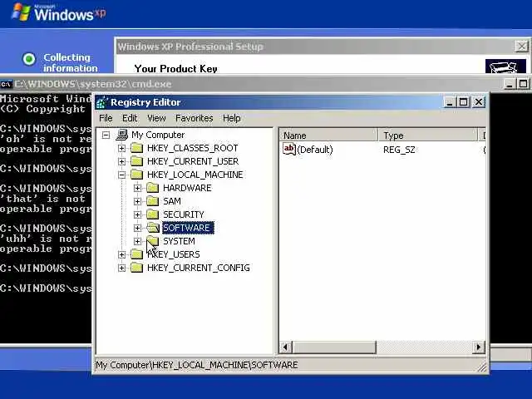Click the Your Product Key heading
Image resolution: width=532 pixels, height=399 pixels.
[x=175, y=69]
